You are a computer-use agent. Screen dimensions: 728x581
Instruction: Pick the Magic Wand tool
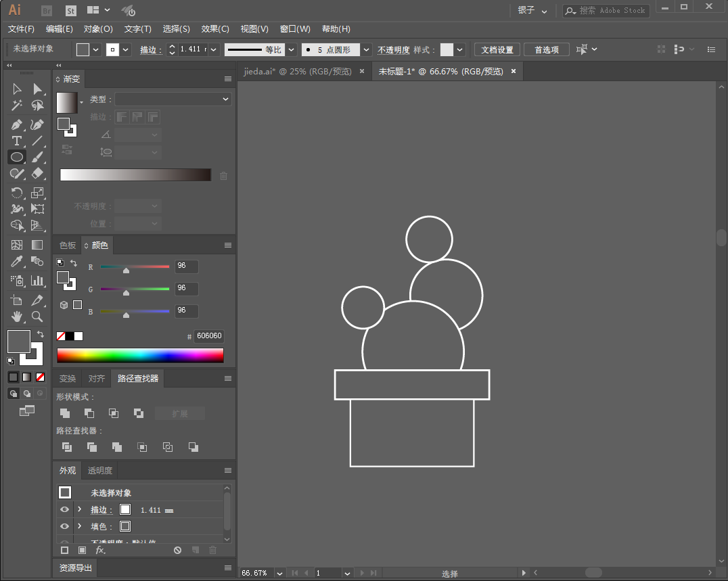tap(17, 106)
